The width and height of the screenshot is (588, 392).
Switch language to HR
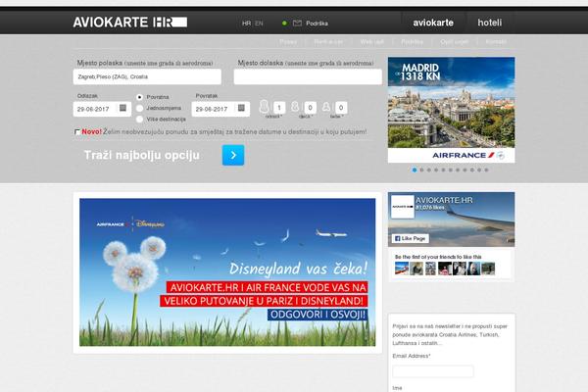(x=246, y=24)
